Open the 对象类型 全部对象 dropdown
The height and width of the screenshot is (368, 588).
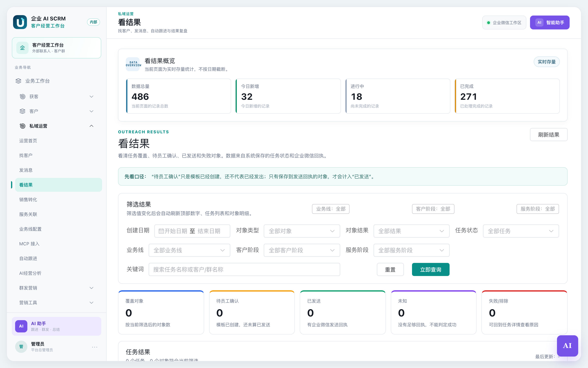[x=302, y=231]
